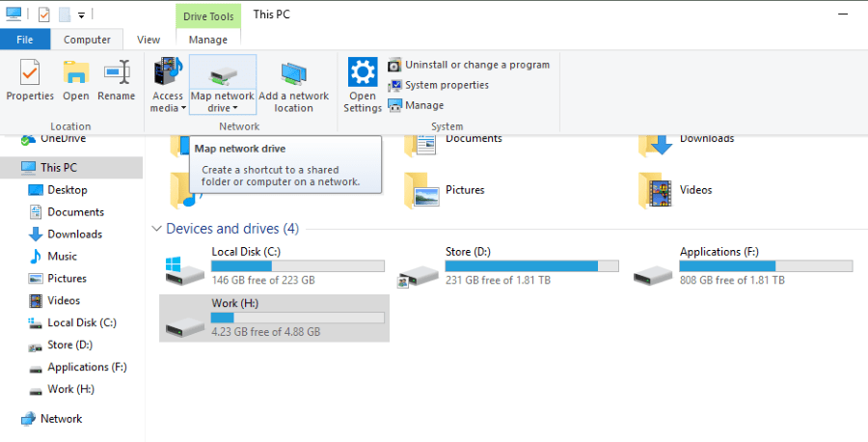The height and width of the screenshot is (442, 868).
Task: Click Store (D:) capacity bar
Action: (x=532, y=266)
